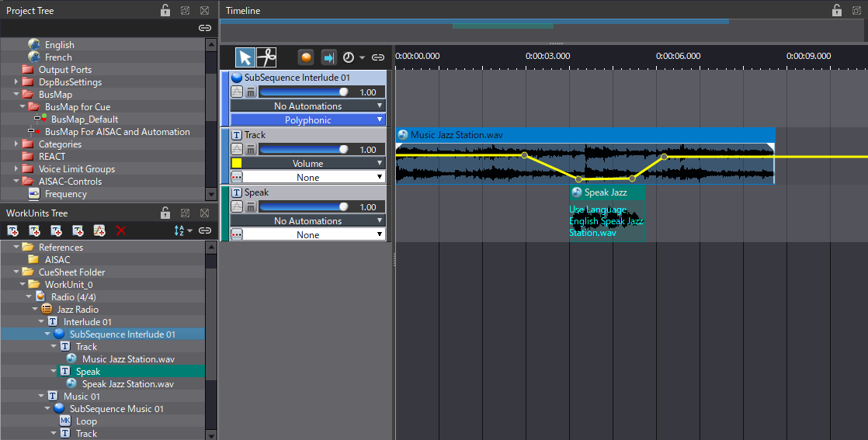Open the None dropdown in Speak row
The width and height of the screenshot is (868, 440).
click(314, 234)
